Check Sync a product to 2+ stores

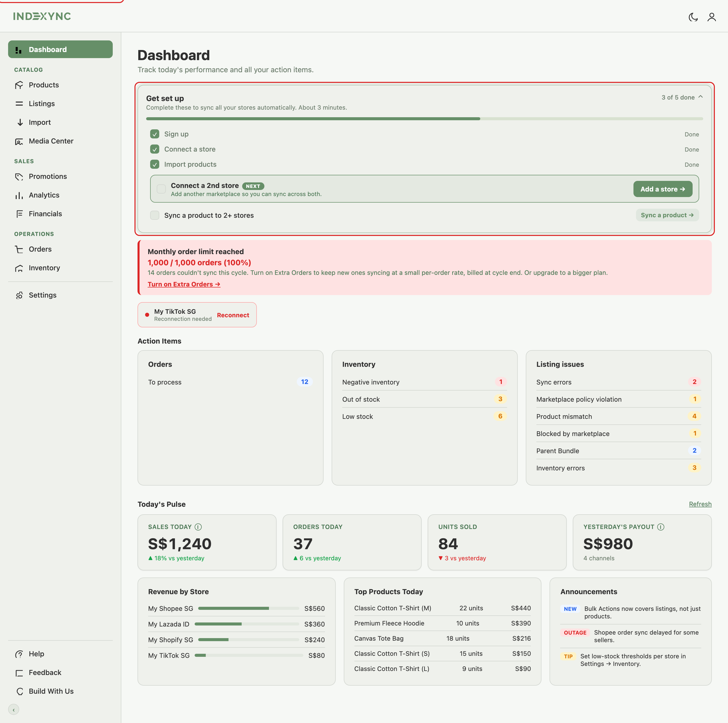point(154,215)
